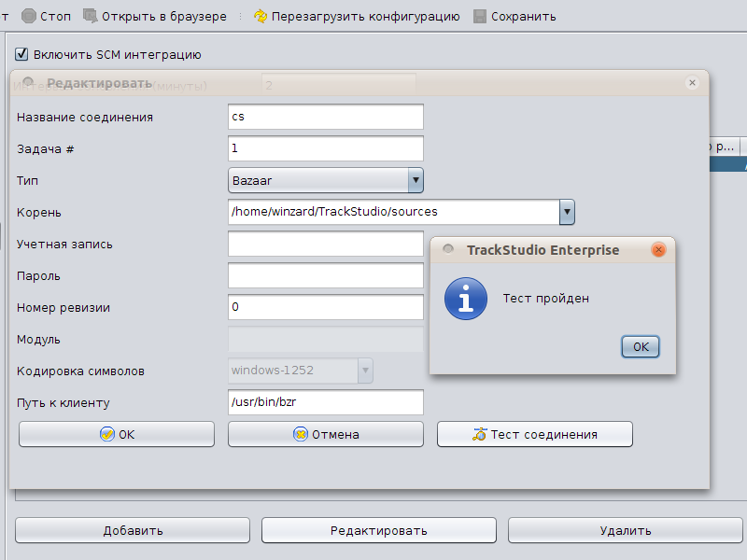
Task: Click the Корень path text field
Action: coord(394,212)
